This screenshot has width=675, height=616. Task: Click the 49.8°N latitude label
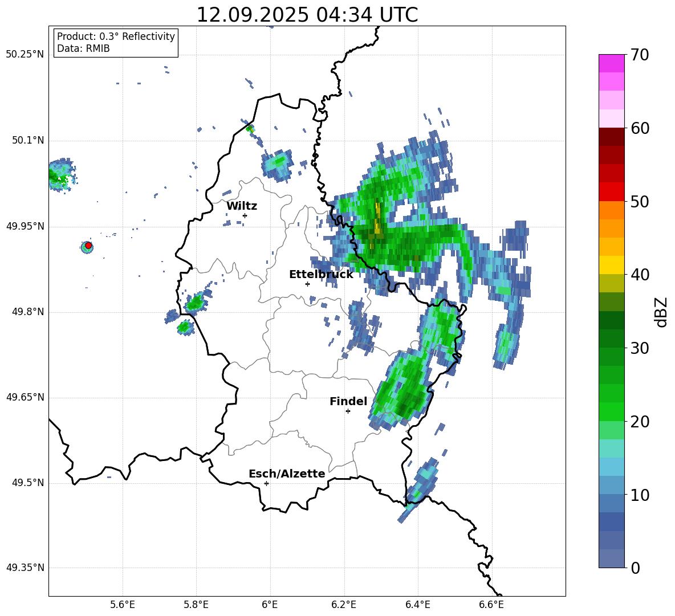coord(29,312)
